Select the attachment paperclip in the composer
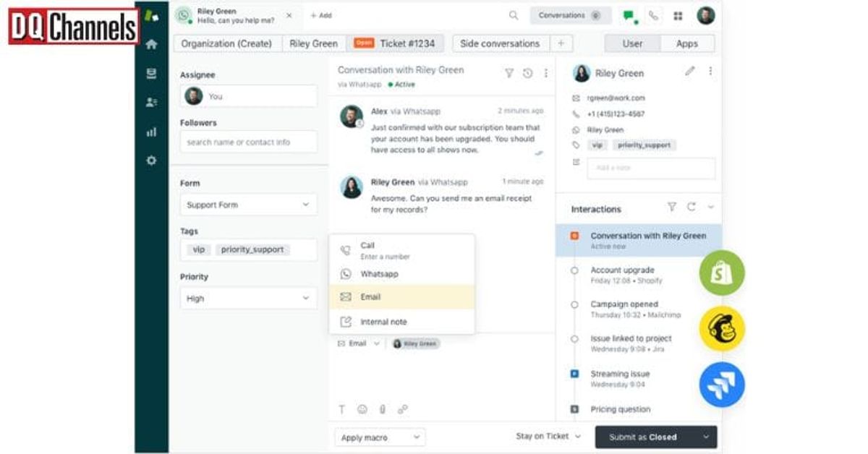The height and width of the screenshot is (454, 868). coord(383,408)
